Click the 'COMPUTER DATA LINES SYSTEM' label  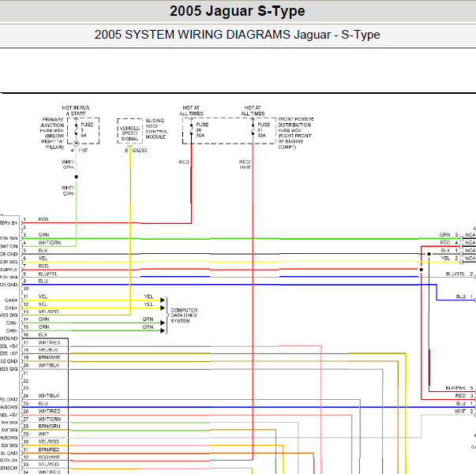[x=184, y=315]
